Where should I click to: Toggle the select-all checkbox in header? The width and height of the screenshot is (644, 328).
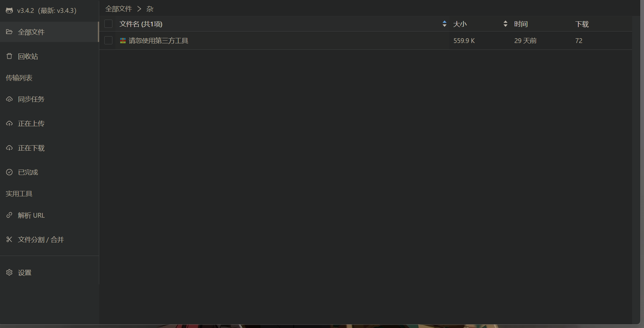coord(108,24)
